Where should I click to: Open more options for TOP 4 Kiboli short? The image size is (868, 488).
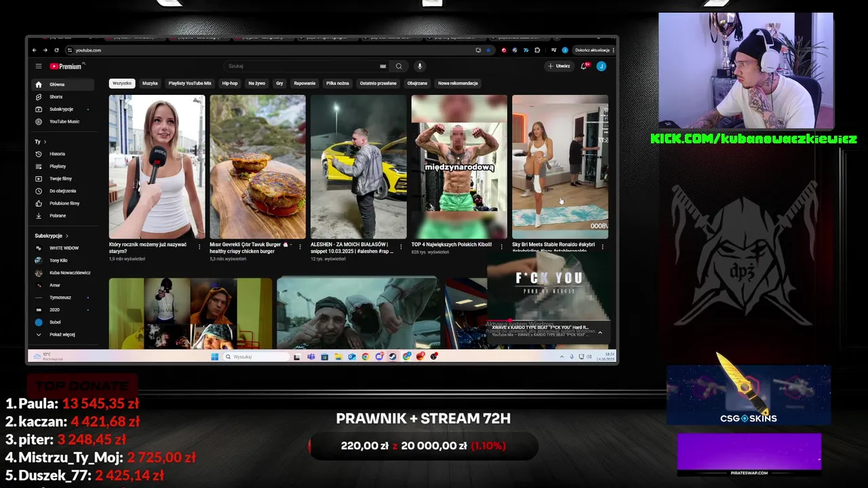click(502, 247)
